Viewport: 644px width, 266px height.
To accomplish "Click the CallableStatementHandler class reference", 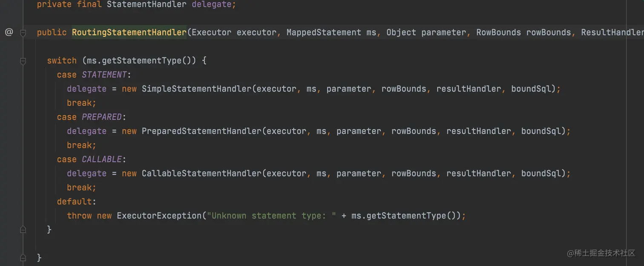I will [201, 173].
